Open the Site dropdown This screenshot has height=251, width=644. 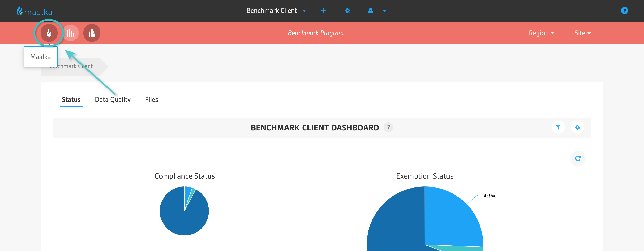(x=583, y=33)
